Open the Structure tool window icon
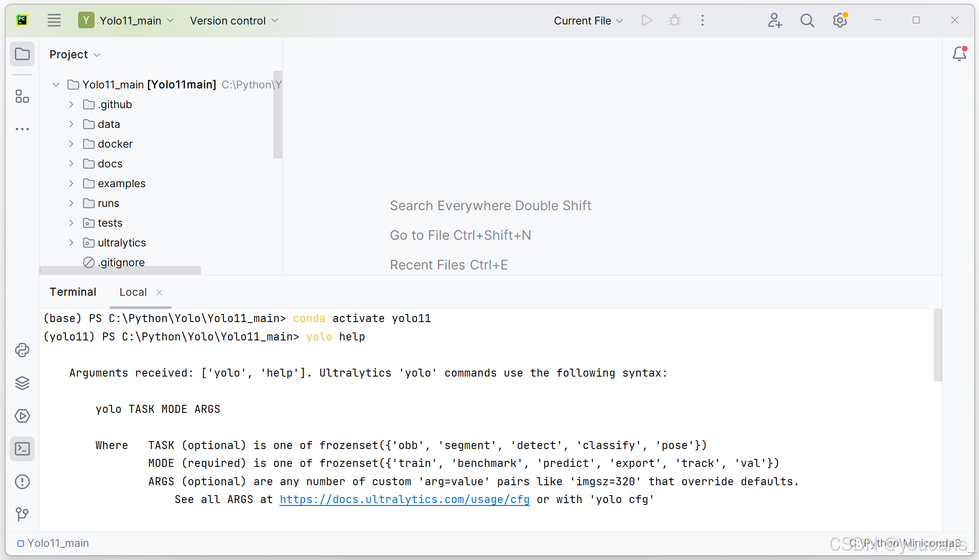The image size is (979, 560). (x=22, y=96)
